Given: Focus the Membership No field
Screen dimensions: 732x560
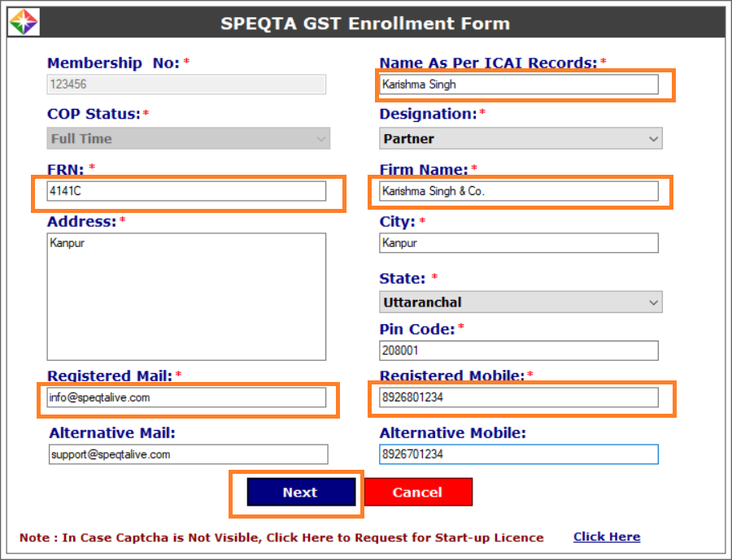Looking at the screenshot, I should point(186,85).
